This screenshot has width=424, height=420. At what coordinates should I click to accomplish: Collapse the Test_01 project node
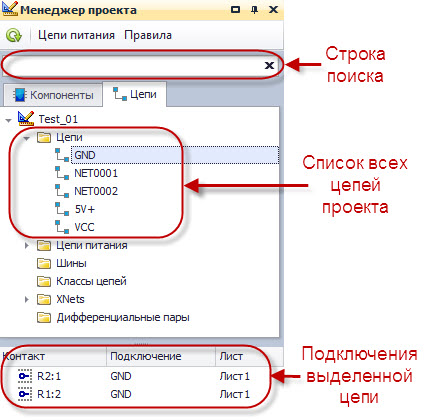click(8, 120)
